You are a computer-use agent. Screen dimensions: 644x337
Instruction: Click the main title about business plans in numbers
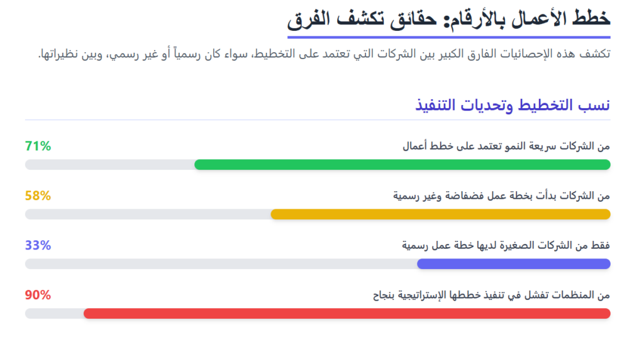[449, 18]
